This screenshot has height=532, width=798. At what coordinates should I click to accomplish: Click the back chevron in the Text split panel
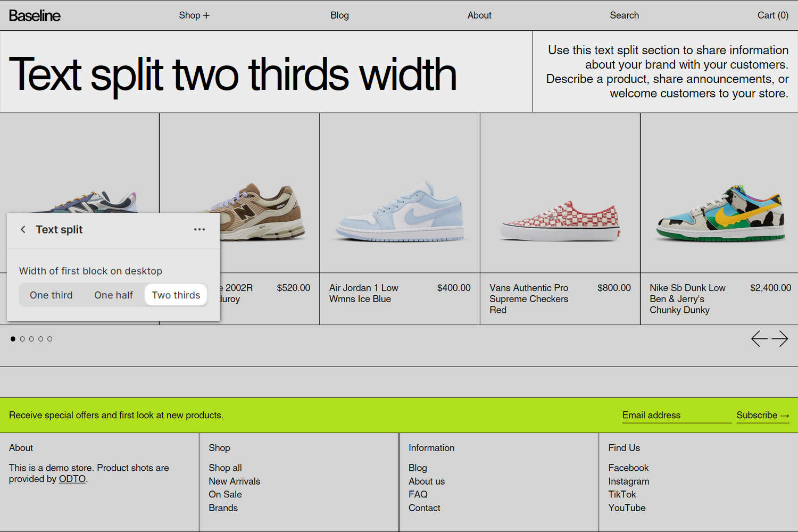[23, 229]
